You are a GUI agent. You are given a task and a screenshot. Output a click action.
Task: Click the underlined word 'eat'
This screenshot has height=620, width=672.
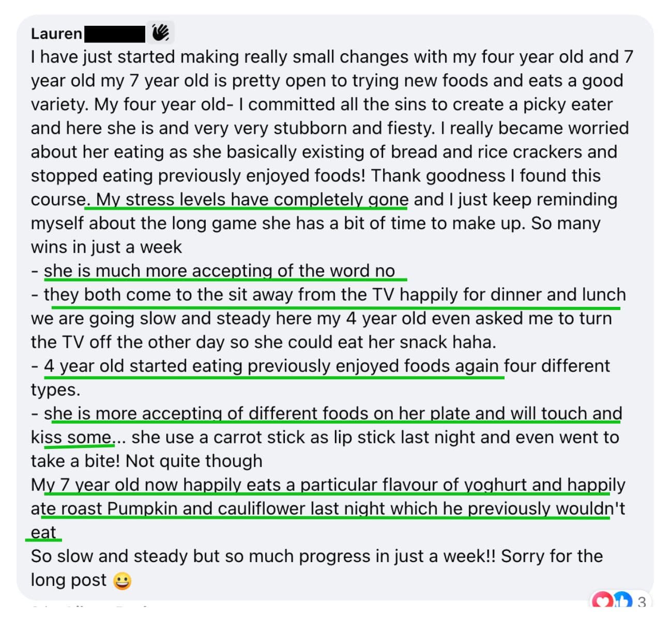tap(43, 532)
